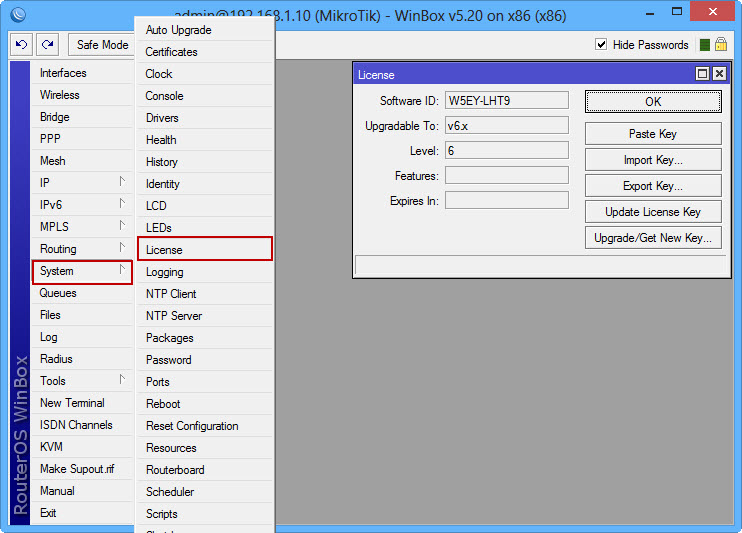The image size is (742, 533).
Task: Maximize the License dialog
Action: click(702, 73)
